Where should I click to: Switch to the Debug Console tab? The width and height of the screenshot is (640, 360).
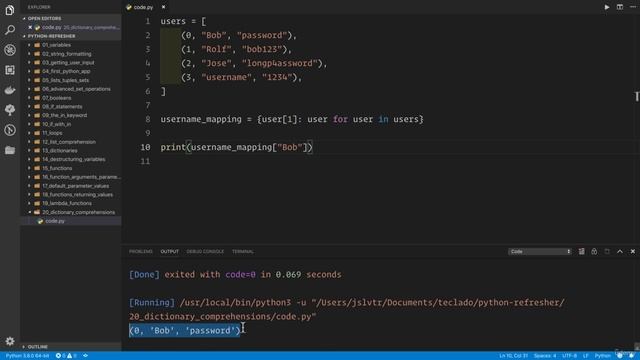coord(205,251)
